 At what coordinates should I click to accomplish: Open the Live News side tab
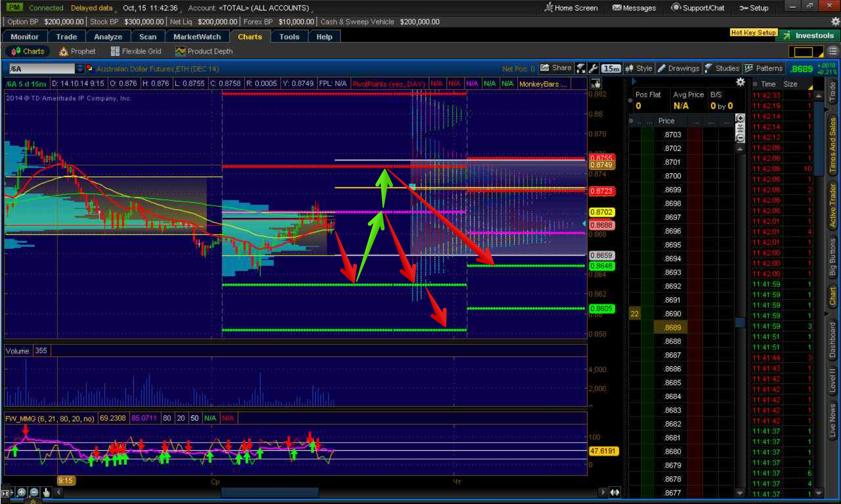[x=833, y=421]
